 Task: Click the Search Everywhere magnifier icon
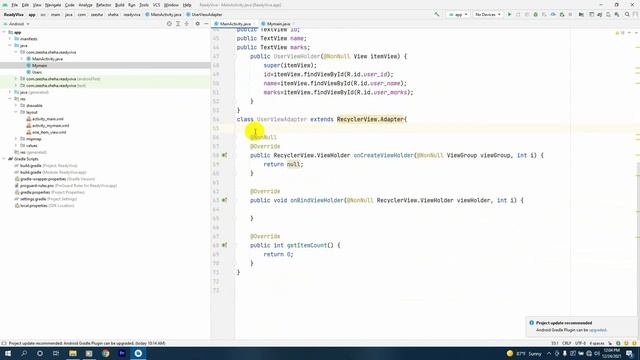click(x=627, y=14)
